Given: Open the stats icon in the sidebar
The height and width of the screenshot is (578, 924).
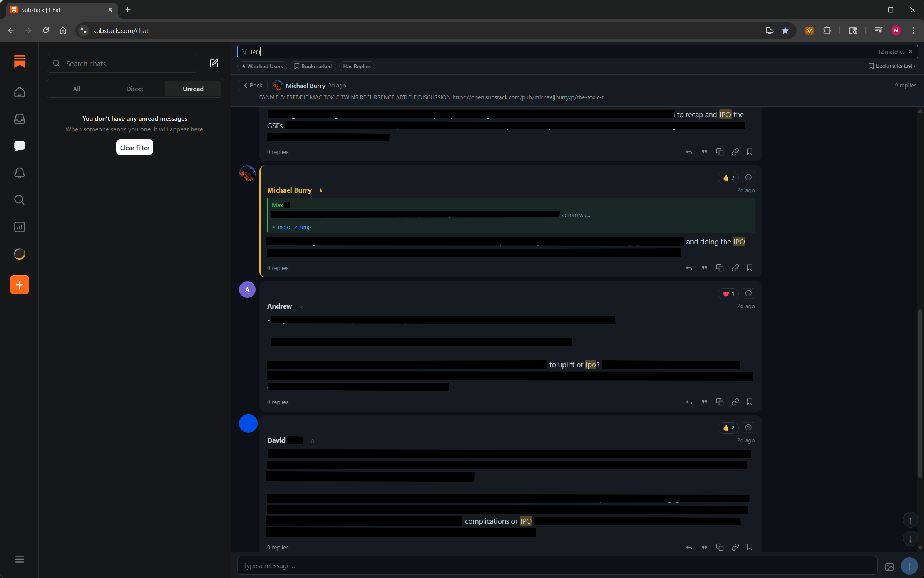Looking at the screenshot, I should (x=19, y=227).
